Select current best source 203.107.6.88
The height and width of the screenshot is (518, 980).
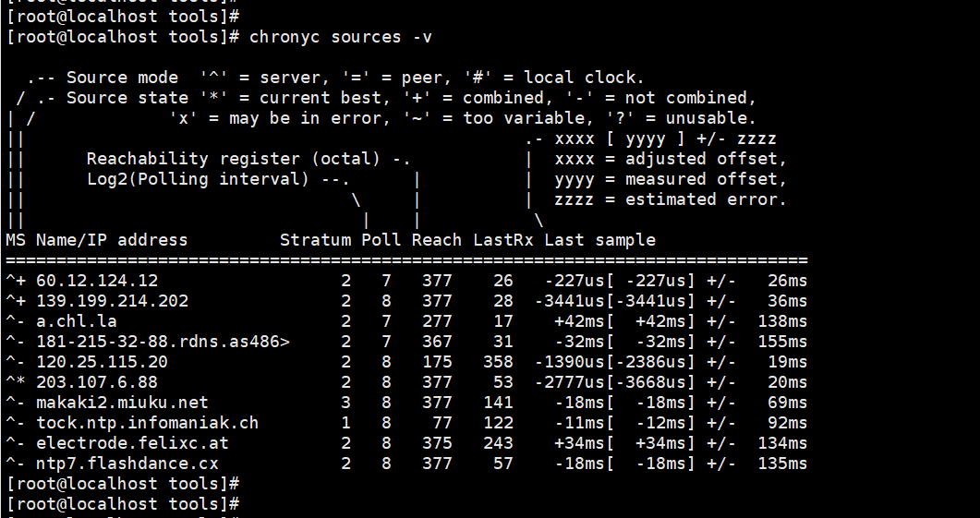(97, 382)
